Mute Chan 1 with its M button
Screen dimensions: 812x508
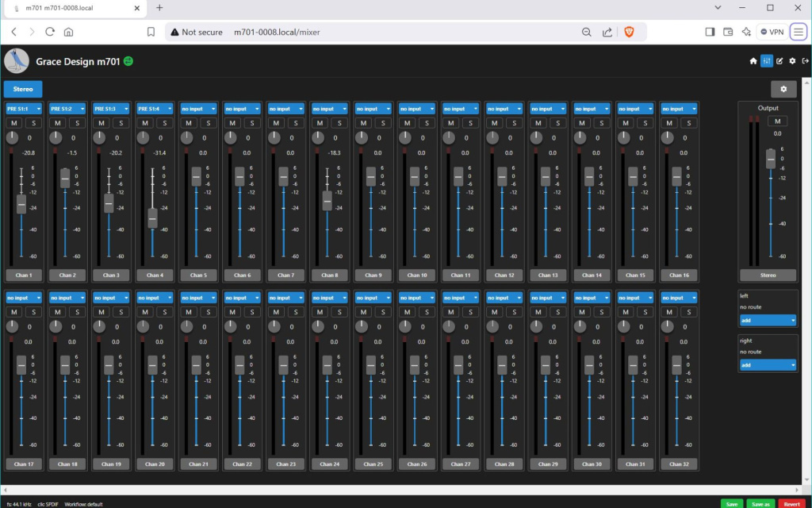13,122
